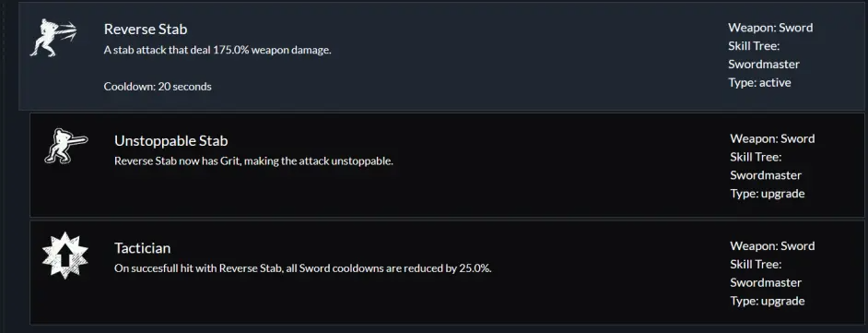
Task: Click the Unstoppable Stab skill icon
Action: click(65, 146)
